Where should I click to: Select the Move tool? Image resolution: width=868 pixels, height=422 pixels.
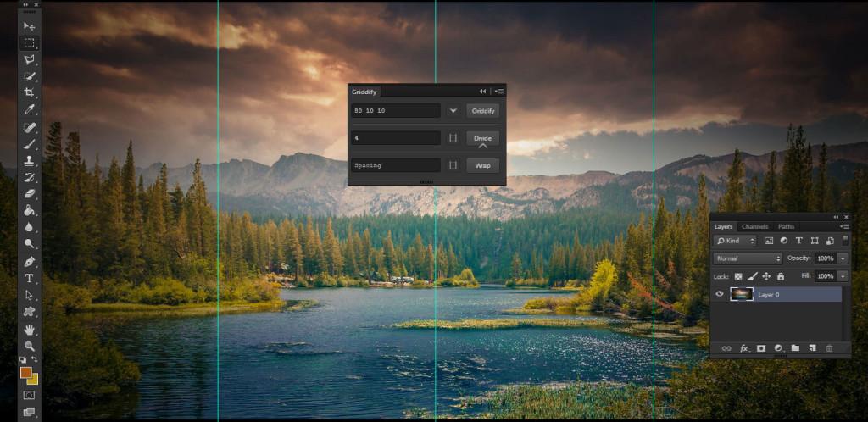click(30, 26)
